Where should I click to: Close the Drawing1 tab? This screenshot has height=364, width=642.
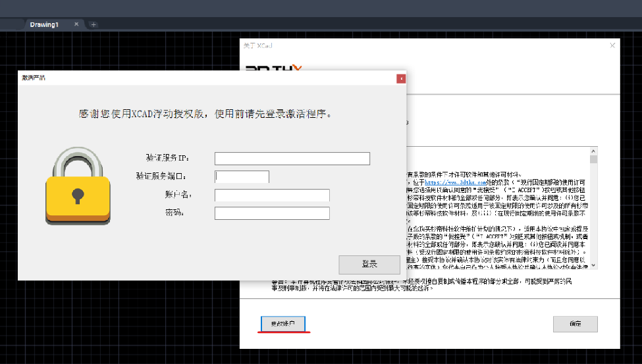76,24
